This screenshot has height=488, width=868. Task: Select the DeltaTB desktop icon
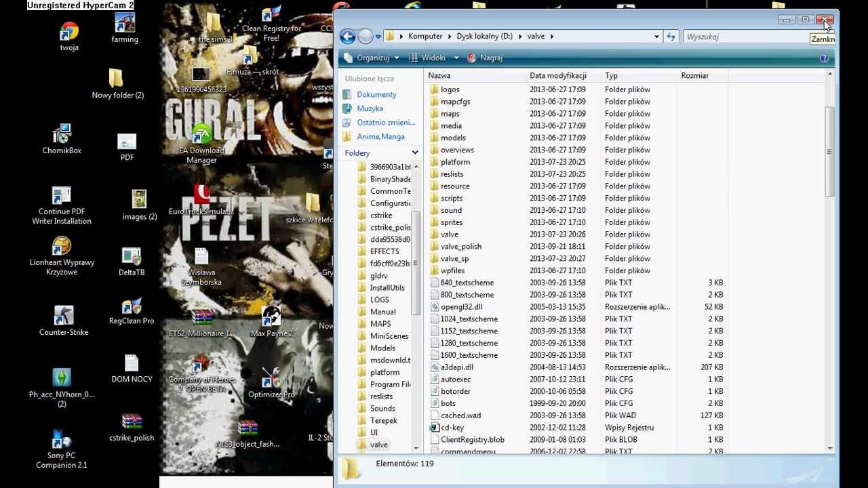(132, 262)
